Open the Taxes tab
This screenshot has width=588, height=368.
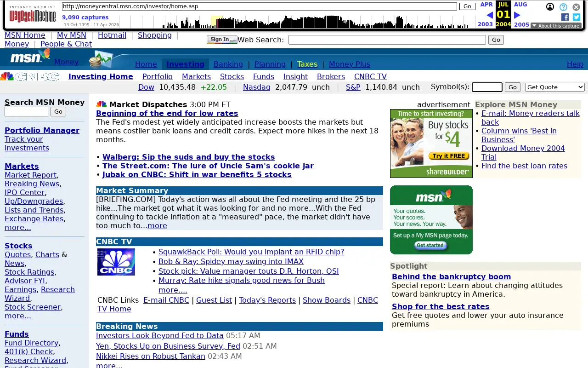307,64
